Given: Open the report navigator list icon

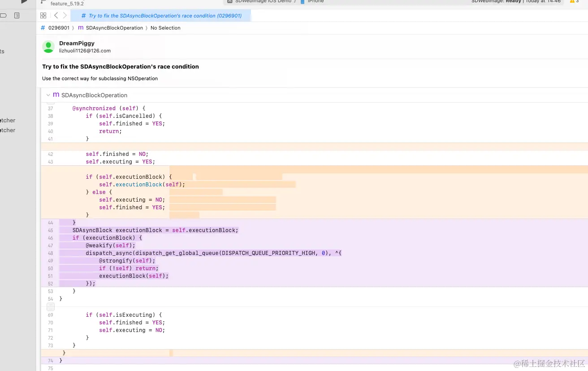Looking at the screenshot, I should point(17,16).
